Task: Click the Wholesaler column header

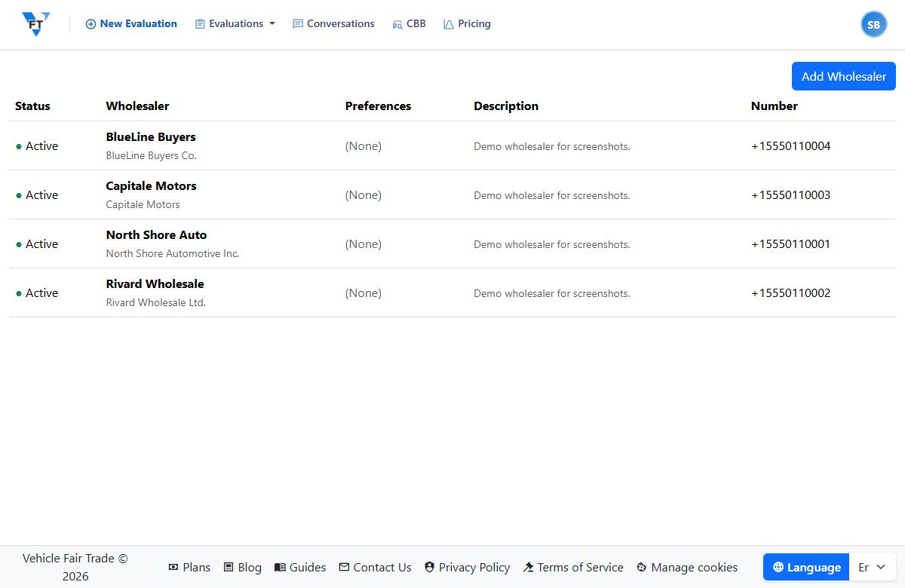Action: pyautogui.click(x=137, y=106)
